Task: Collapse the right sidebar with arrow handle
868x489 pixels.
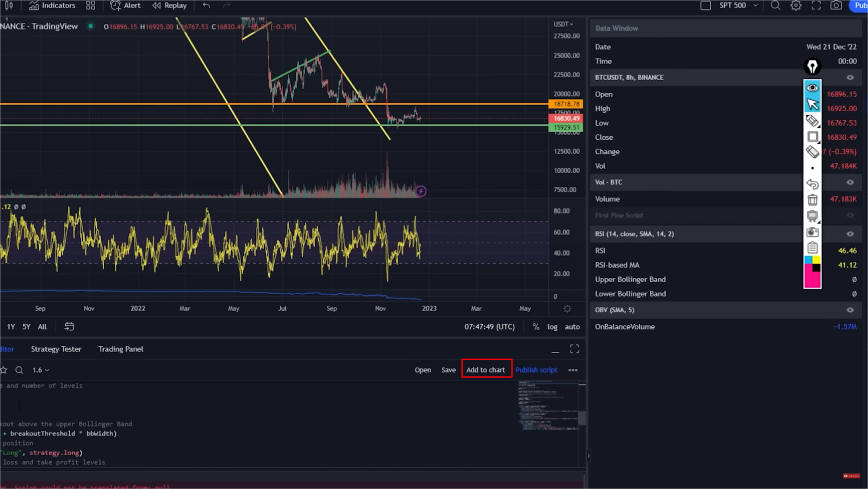Action: click(x=588, y=456)
